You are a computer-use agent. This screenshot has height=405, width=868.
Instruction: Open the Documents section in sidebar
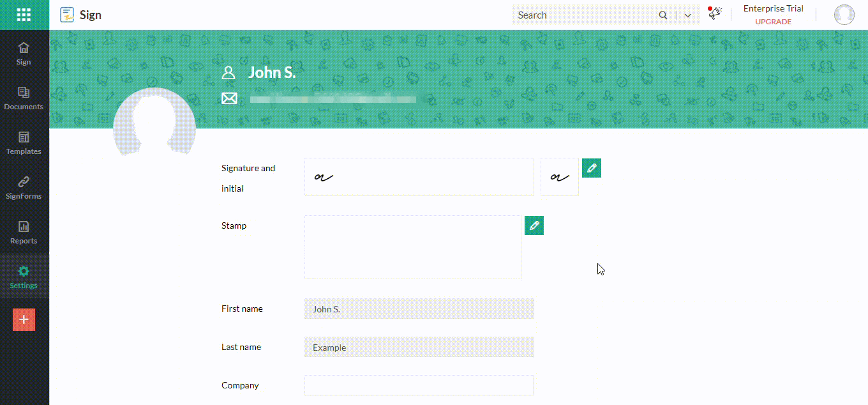24,99
